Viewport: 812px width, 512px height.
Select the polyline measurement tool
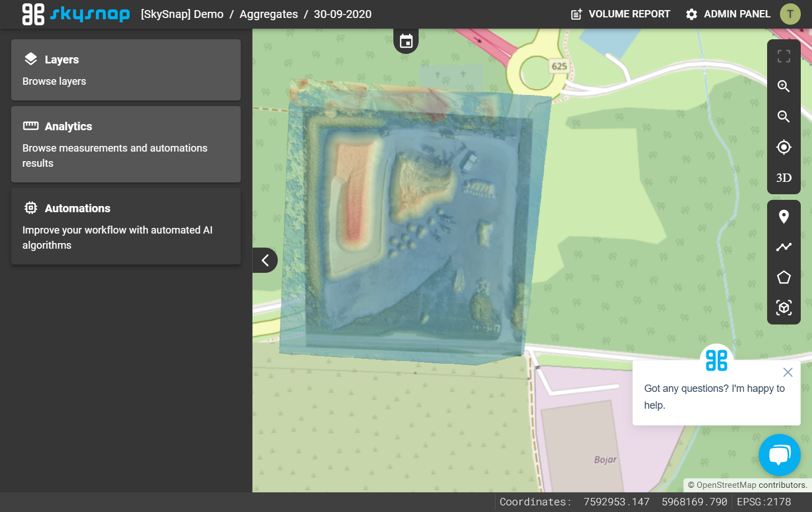[x=784, y=247]
